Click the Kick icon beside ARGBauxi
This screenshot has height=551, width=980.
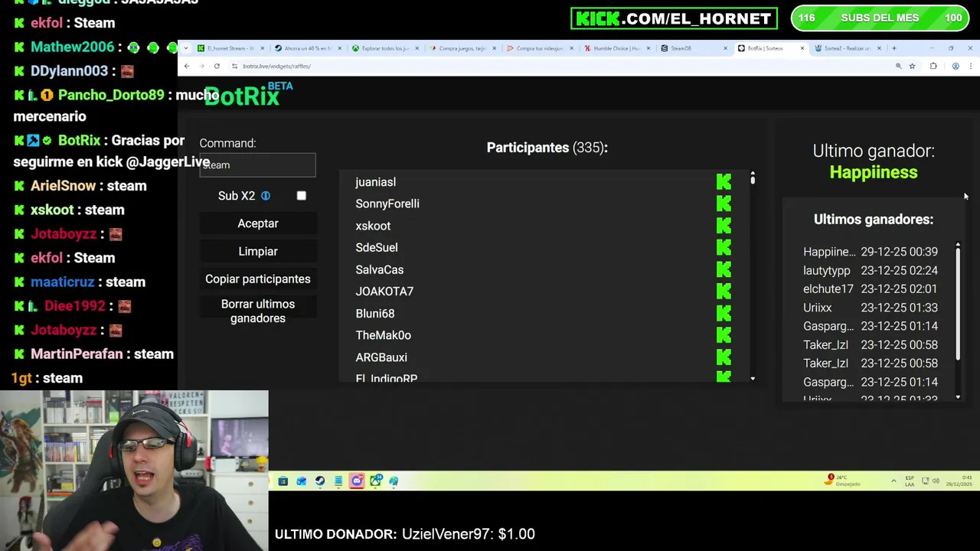pos(724,357)
